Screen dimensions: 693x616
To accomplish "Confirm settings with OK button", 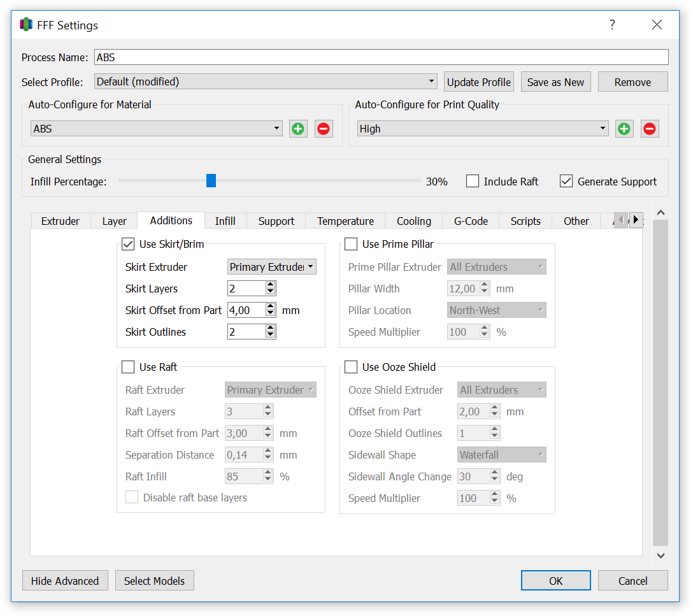I will click(x=556, y=581).
